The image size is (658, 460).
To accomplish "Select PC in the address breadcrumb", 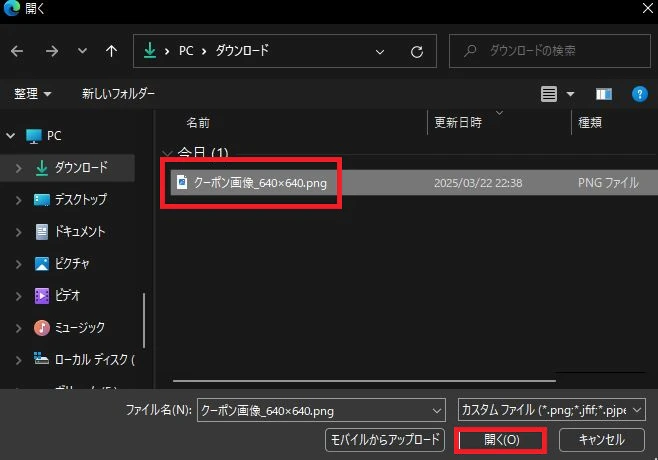I will [186, 51].
